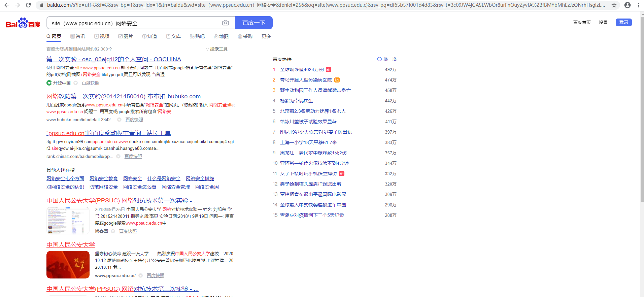This screenshot has width=644, height=297.
Task: Open 百度快照 for the 博客园 result
Action: (x=128, y=231)
